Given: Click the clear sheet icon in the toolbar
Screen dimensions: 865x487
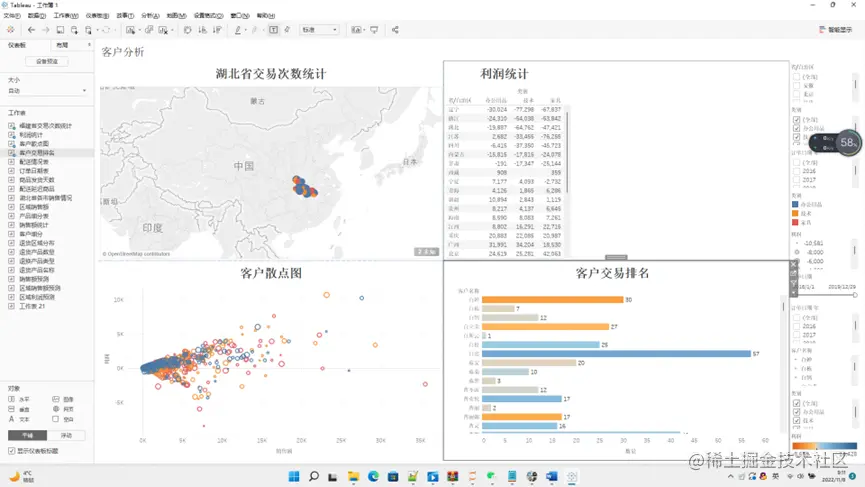Looking at the screenshot, I should pyautogui.click(x=163, y=30).
